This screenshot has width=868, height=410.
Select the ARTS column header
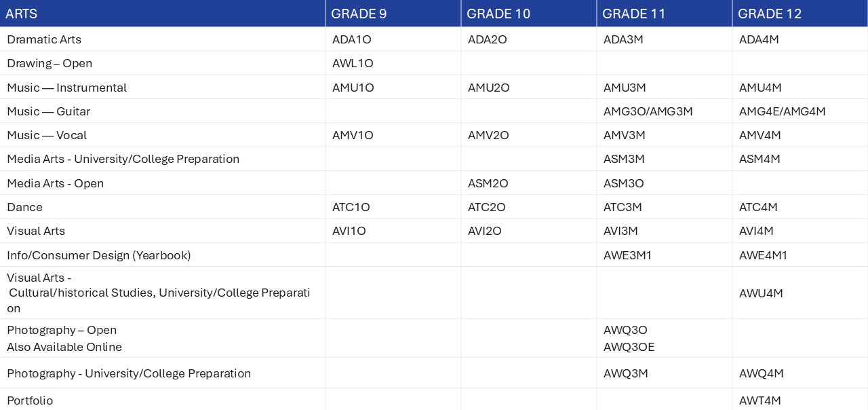(x=163, y=14)
